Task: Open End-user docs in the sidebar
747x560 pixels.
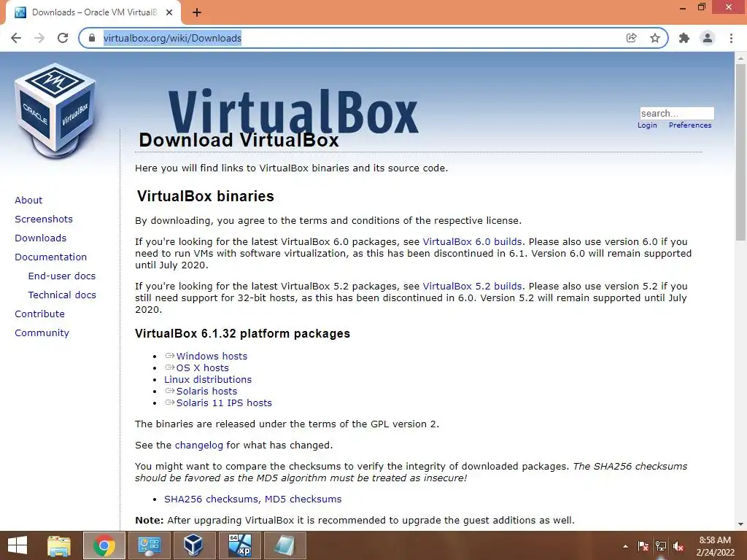Action: 62,276
